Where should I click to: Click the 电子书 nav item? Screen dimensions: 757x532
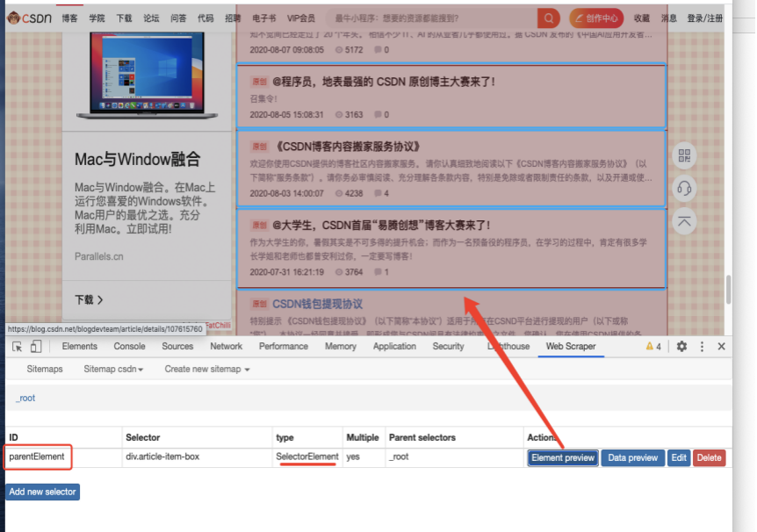[x=263, y=18]
